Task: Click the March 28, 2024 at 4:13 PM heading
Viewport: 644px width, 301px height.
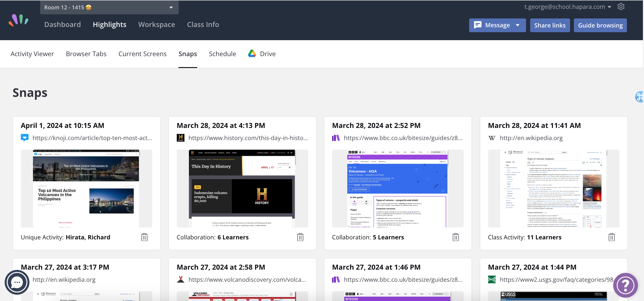Action: click(x=221, y=125)
